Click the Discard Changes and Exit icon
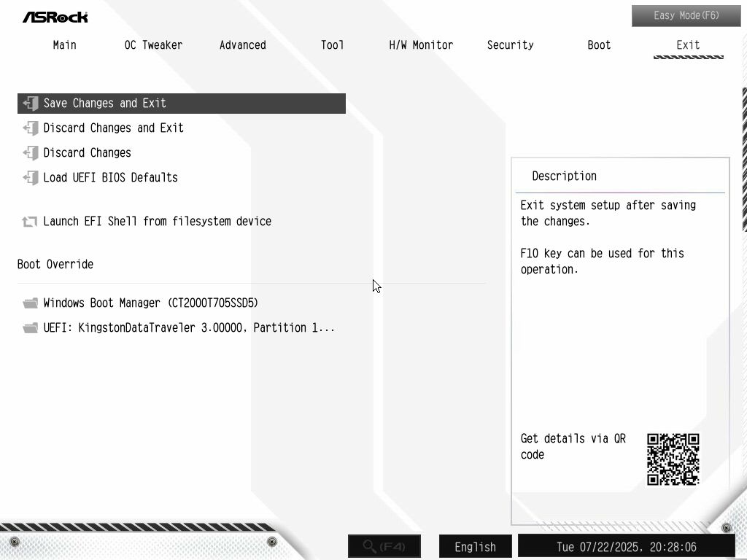This screenshot has height=560, width=747. (31, 128)
